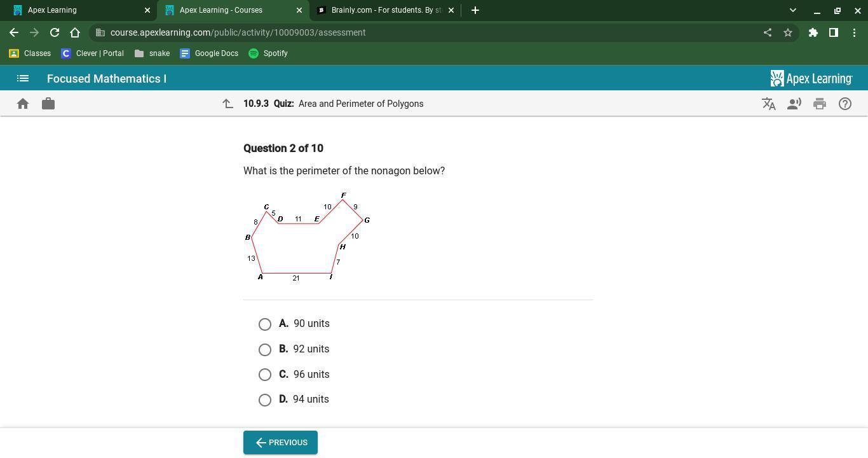This screenshot has height=458, width=868.
Task: Switch to the Brainly.com tab
Action: click(x=385, y=10)
